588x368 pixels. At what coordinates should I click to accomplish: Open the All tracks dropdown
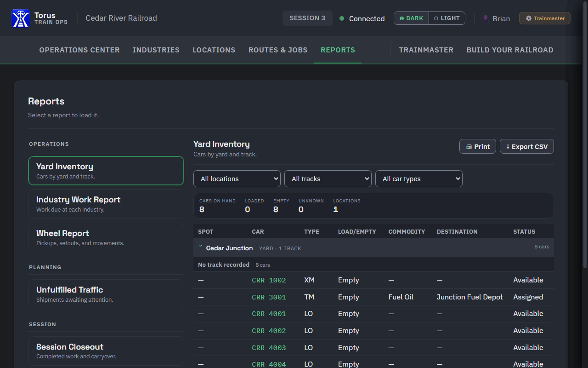point(328,179)
